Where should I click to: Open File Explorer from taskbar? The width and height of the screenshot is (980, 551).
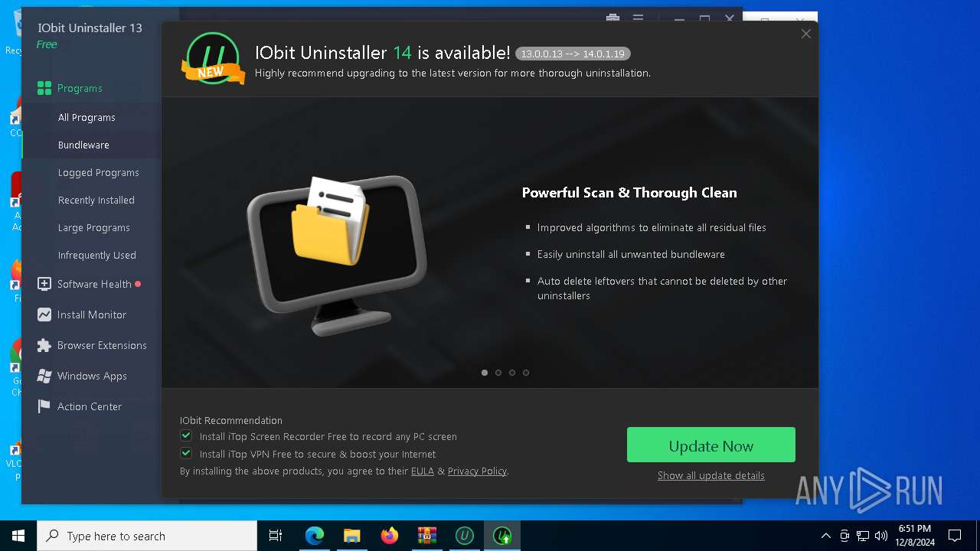click(352, 536)
